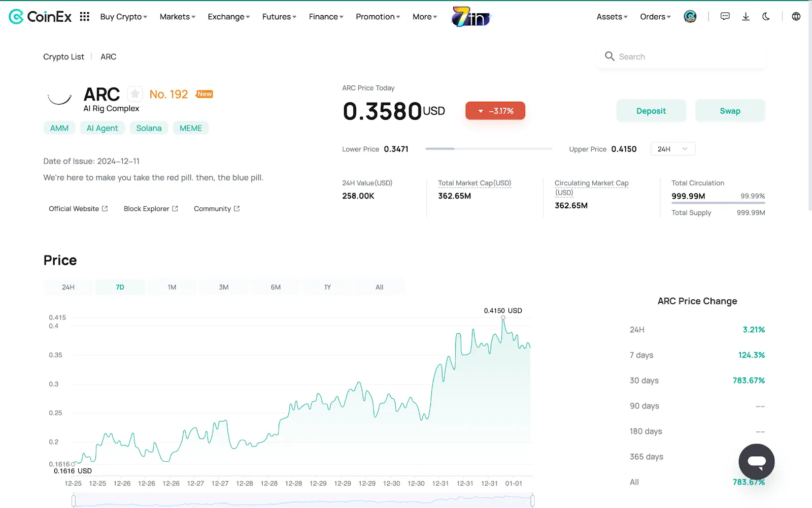Open the 7th anniversary promo banner icon
This screenshot has height=508, width=812.
coord(471,17)
